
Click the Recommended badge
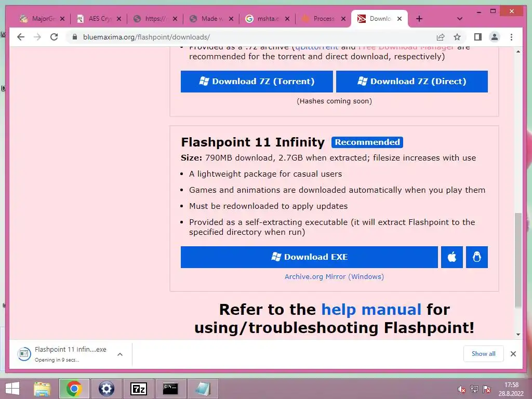tap(367, 142)
